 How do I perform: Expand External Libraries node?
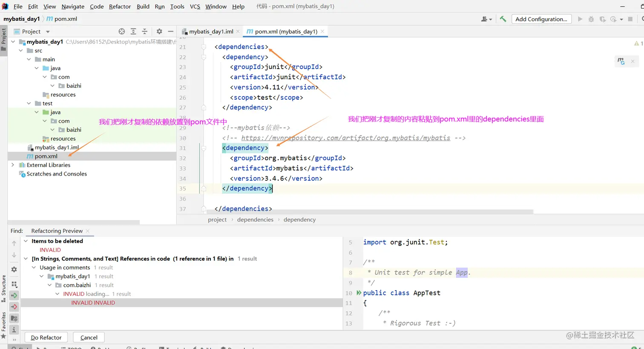point(13,165)
